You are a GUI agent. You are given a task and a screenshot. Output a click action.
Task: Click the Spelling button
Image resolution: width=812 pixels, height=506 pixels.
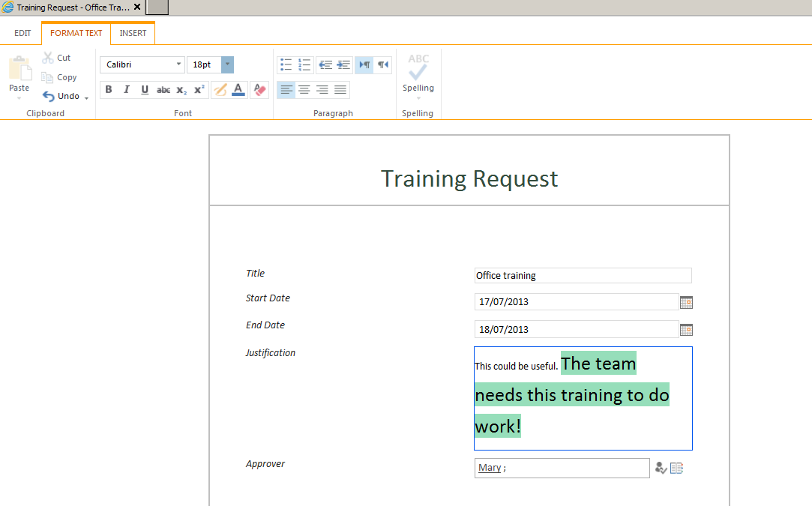pyautogui.click(x=418, y=73)
